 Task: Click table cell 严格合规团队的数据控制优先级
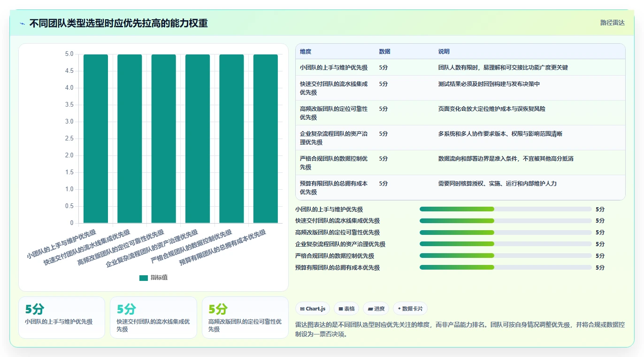click(334, 163)
